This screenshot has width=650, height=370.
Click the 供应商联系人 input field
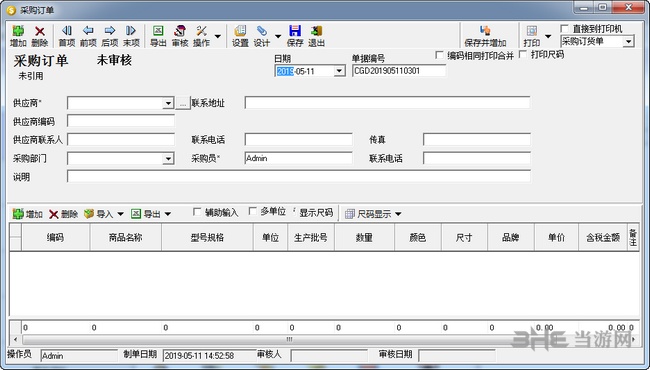coord(121,139)
